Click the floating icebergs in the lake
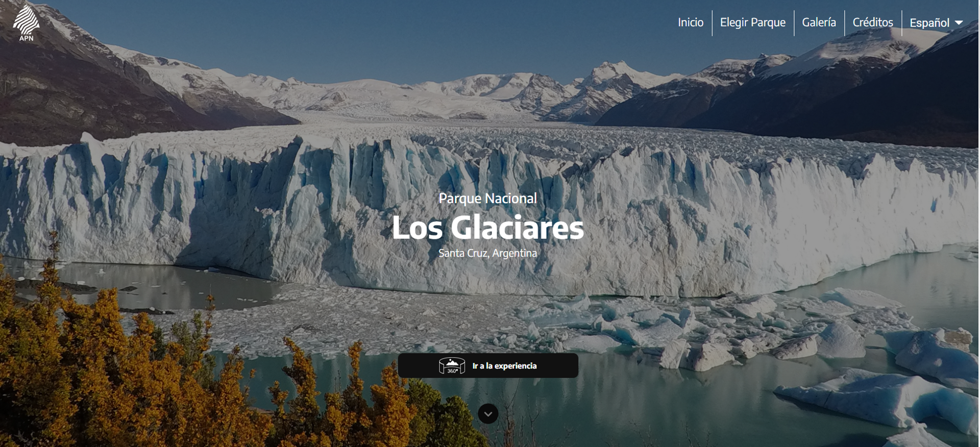This screenshot has width=980, height=447. [766, 337]
